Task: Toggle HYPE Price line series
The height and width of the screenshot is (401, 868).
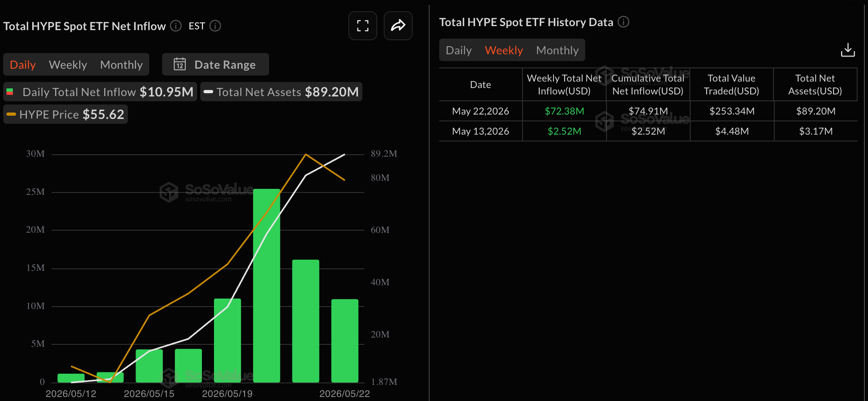Action: [x=66, y=114]
